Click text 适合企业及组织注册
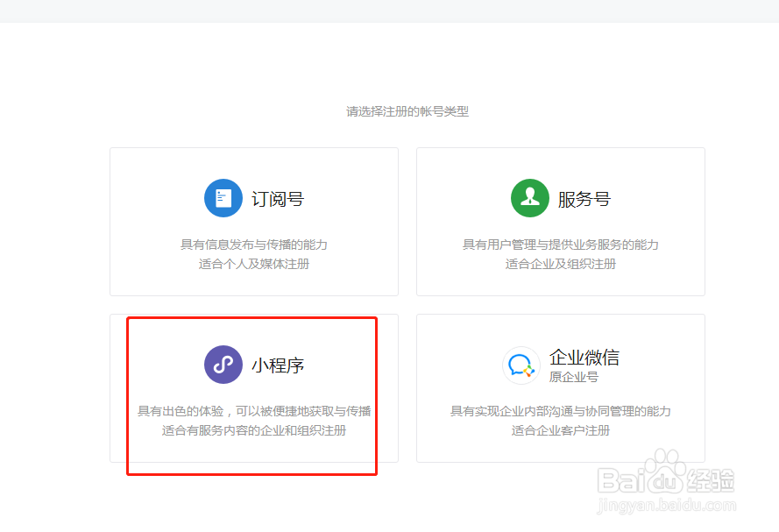Image resolution: width=779 pixels, height=532 pixels. click(561, 264)
